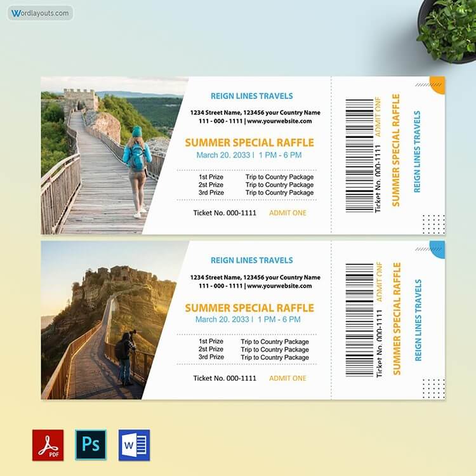476x476 pixels.
Task: Click the Summer Special Raffle title on top ticket
Action: [x=249, y=143]
